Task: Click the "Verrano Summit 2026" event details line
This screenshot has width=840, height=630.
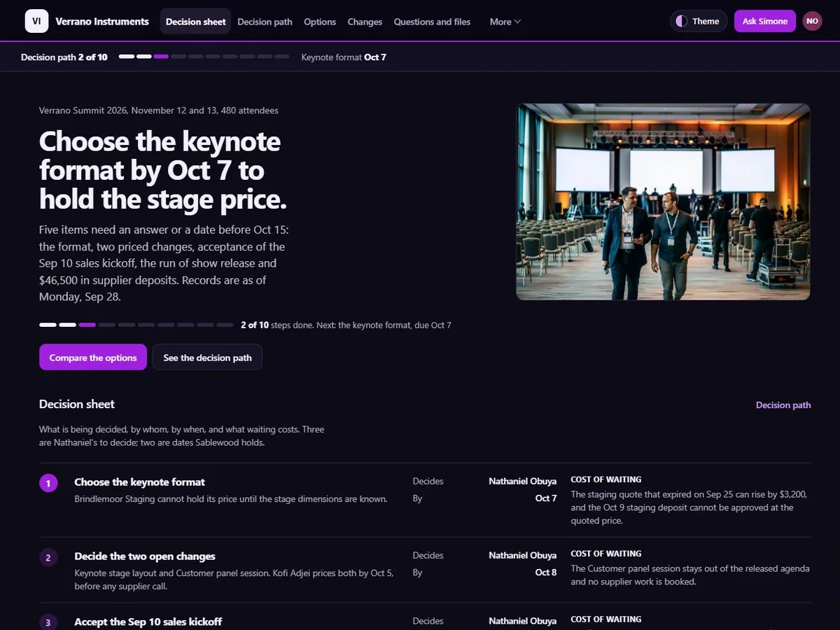Action: click(159, 110)
